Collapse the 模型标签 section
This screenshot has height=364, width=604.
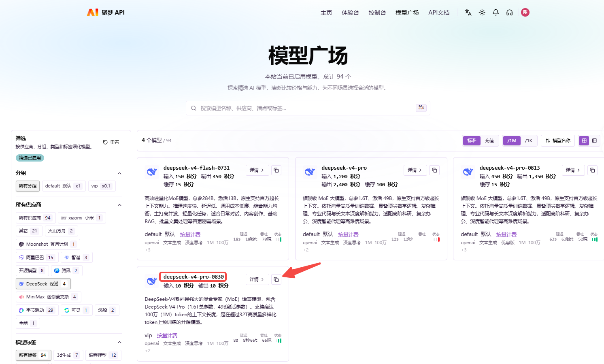point(119,343)
